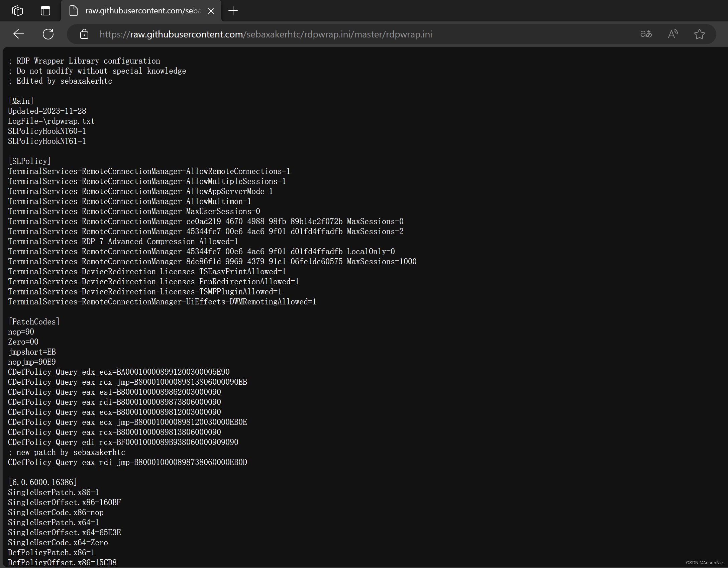Click the 'DefPolicyOffset.x86=15CD8' line
Screen dimensions: 728x568
[63, 563]
